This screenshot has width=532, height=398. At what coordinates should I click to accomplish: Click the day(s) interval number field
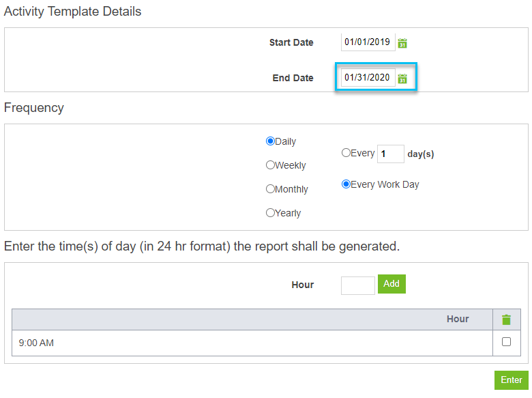tap(391, 154)
